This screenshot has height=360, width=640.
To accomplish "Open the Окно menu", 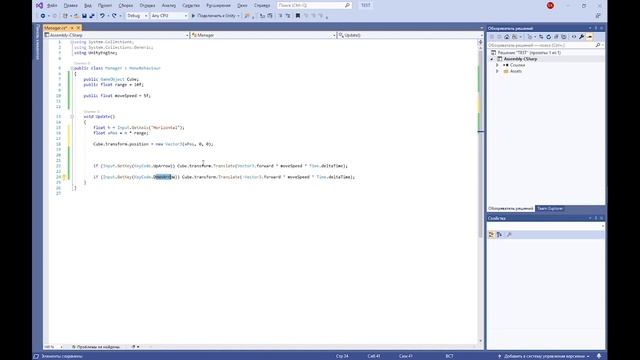I will pos(242,6).
